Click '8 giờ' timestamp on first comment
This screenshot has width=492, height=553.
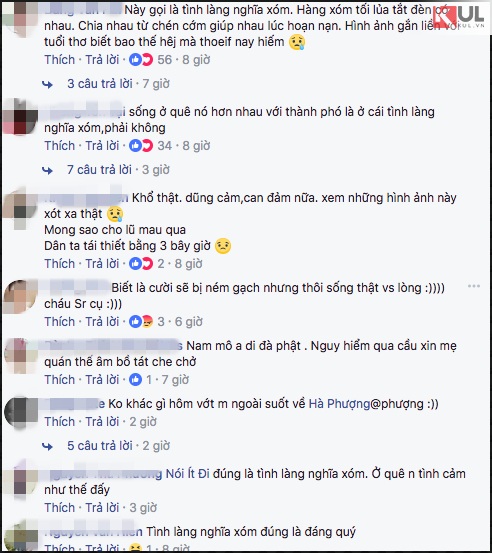[x=196, y=60]
